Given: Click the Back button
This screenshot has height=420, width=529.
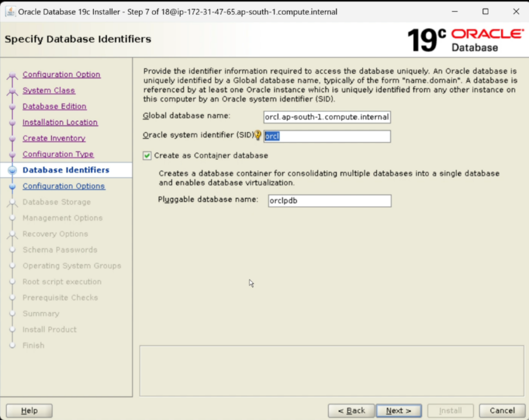Looking at the screenshot, I should pyautogui.click(x=351, y=411).
